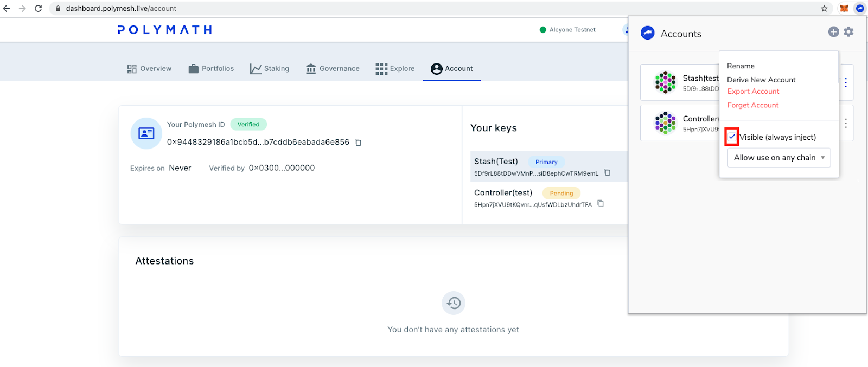Image resolution: width=868 pixels, height=367 pixels.
Task: Click Verified by 0x0300...000000 value
Action: pos(282,168)
